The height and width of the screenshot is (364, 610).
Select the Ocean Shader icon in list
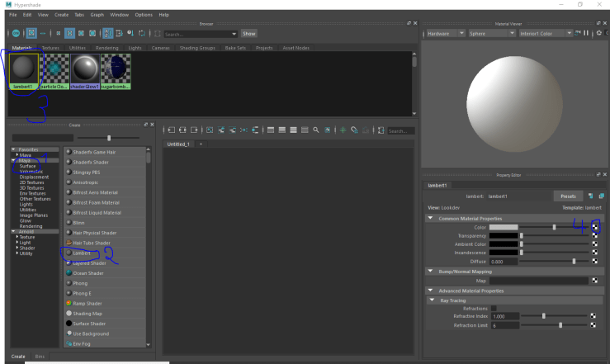point(68,273)
